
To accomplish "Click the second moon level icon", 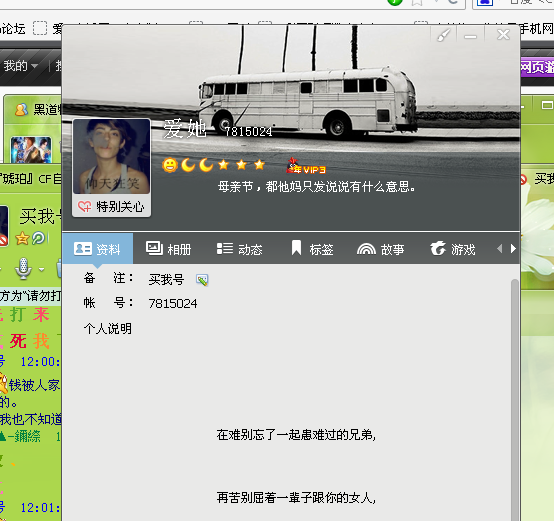I will [x=206, y=165].
